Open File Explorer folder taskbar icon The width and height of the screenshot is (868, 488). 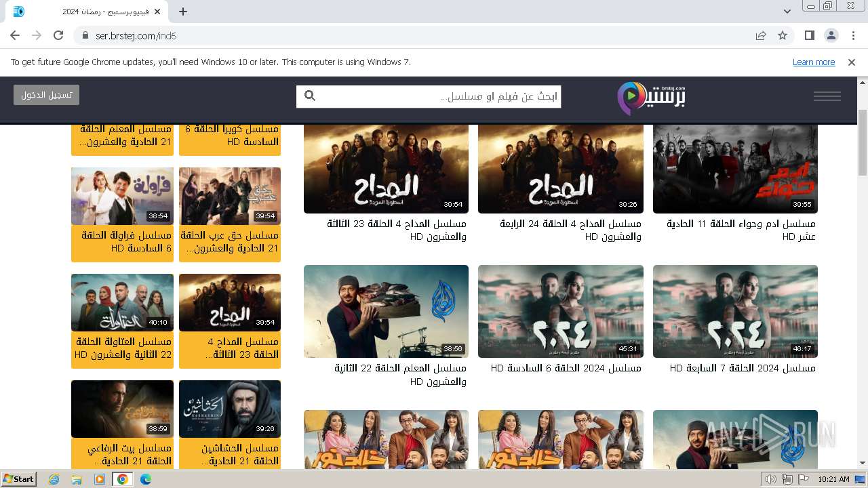pyautogui.click(x=77, y=479)
